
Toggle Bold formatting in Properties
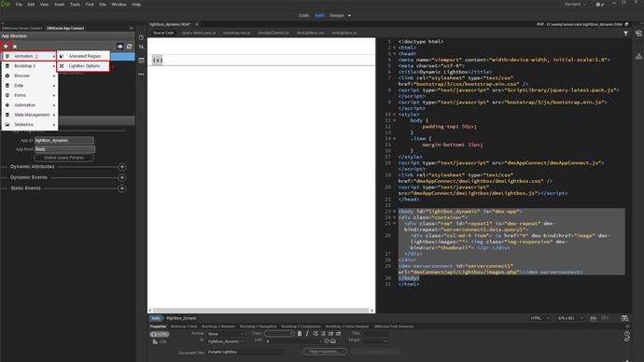coord(300,334)
